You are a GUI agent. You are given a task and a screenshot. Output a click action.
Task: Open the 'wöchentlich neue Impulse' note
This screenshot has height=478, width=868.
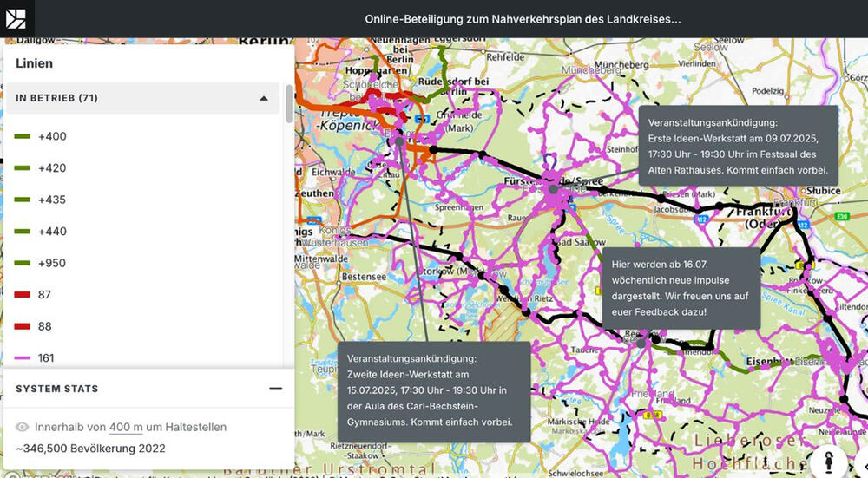pyautogui.click(x=681, y=288)
